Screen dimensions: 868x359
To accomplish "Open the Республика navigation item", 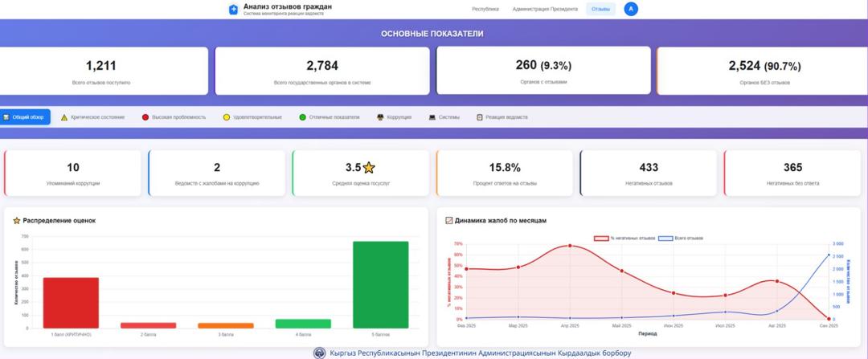I will coord(485,10).
